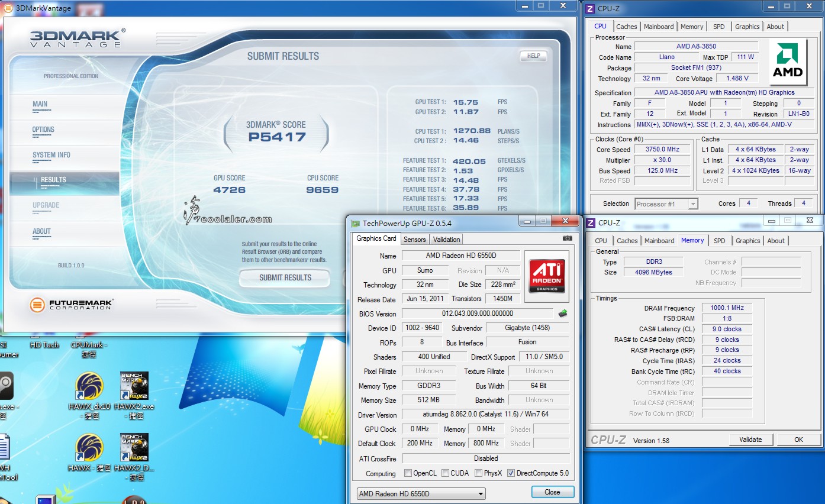Viewport: 825px width, 504px height.
Task: Click the BIOS Version field 012.043.009.000.000000
Action: click(478, 314)
